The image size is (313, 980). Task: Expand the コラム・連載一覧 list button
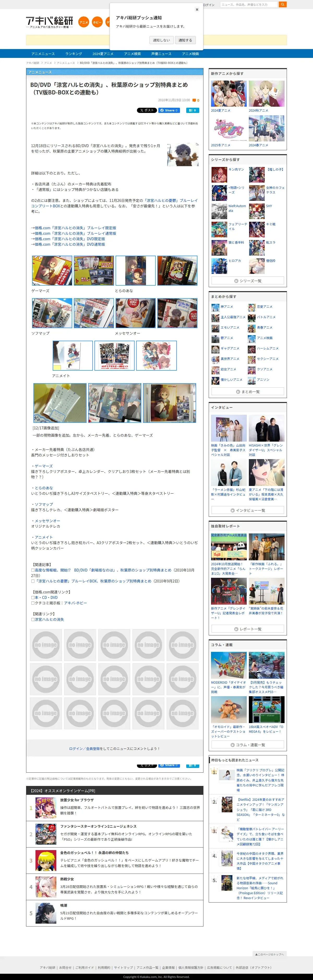pos(248,745)
